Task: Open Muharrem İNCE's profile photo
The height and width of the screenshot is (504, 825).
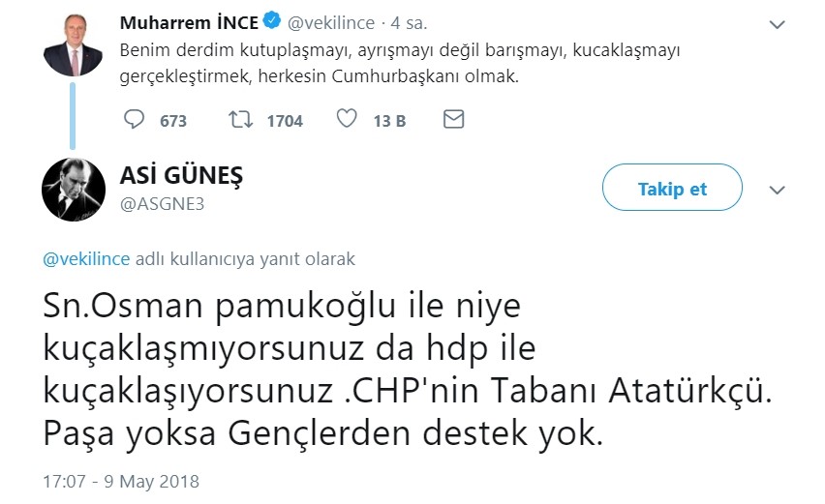Action: (x=73, y=44)
